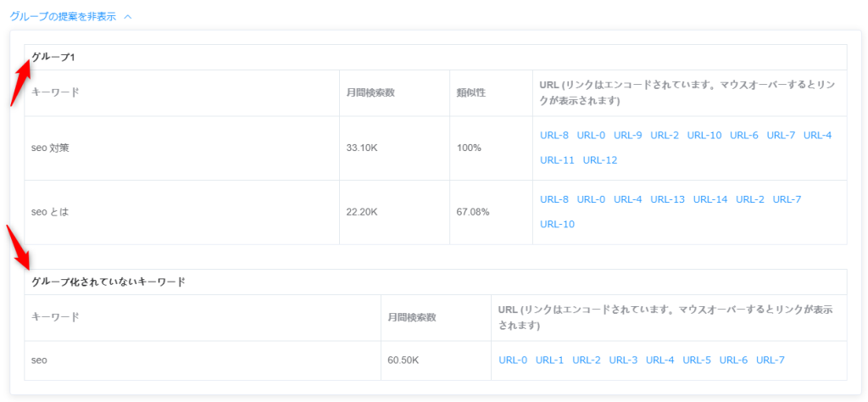Open URL-8 in the seo とは row

coord(554,199)
